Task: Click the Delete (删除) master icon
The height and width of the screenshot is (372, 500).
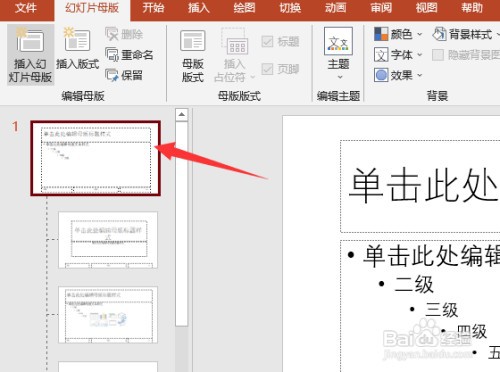Action: [112, 34]
